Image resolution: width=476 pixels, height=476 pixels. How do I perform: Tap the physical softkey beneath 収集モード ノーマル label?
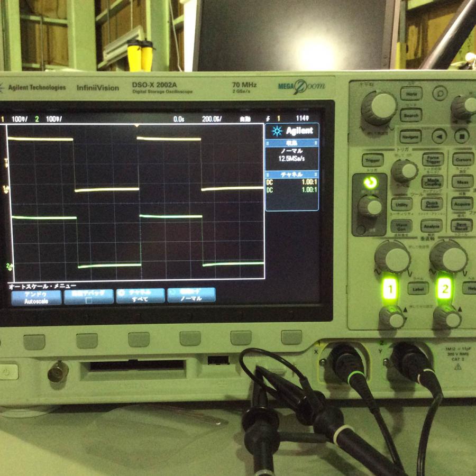(x=190, y=338)
